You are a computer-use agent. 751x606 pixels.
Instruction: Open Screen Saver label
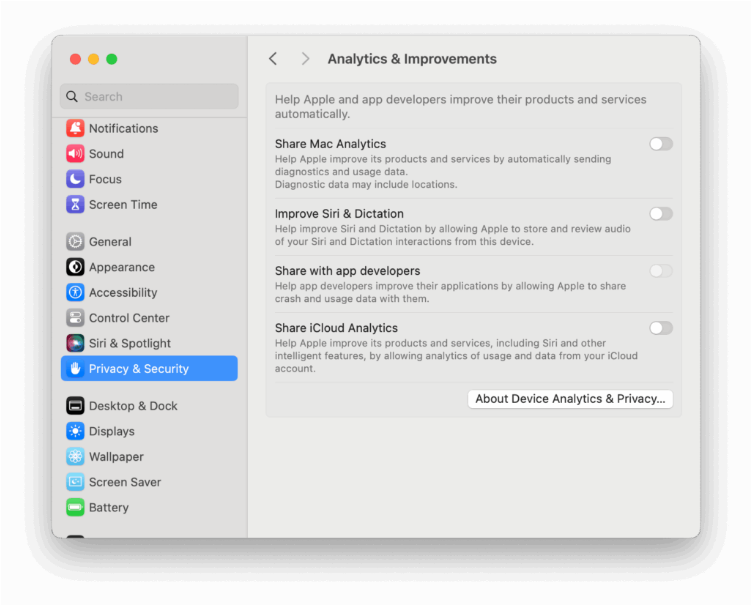coord(125,482)
